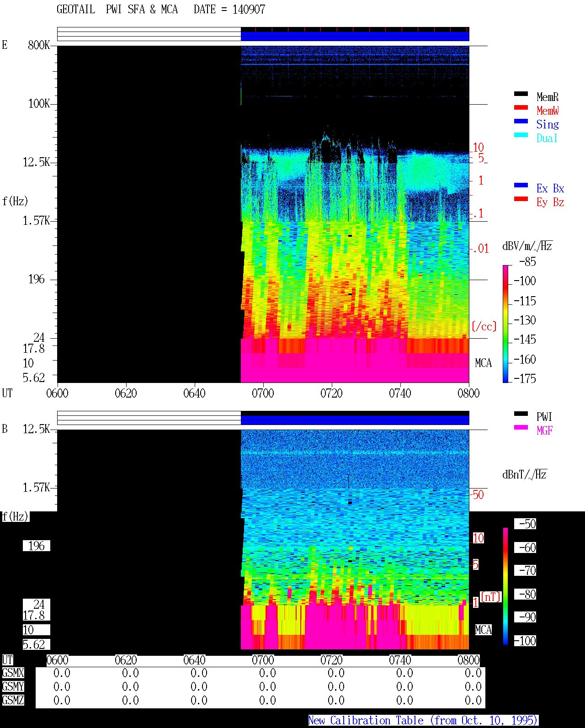Click the E panel label beside 800K
This screenshot has width=585, height=728.
tap(5, 45)
